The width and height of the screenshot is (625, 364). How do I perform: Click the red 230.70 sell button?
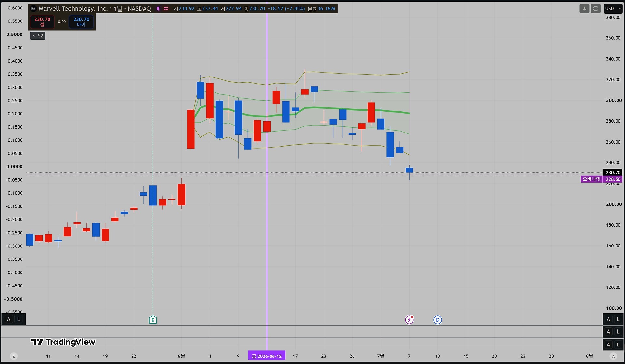point(42,22)
